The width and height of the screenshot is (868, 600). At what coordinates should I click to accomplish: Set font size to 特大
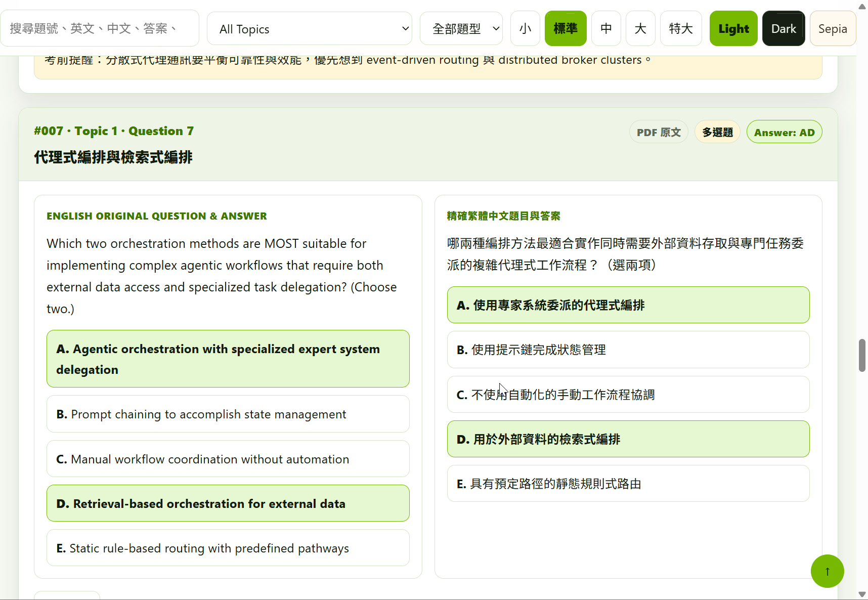click(681, 29)
